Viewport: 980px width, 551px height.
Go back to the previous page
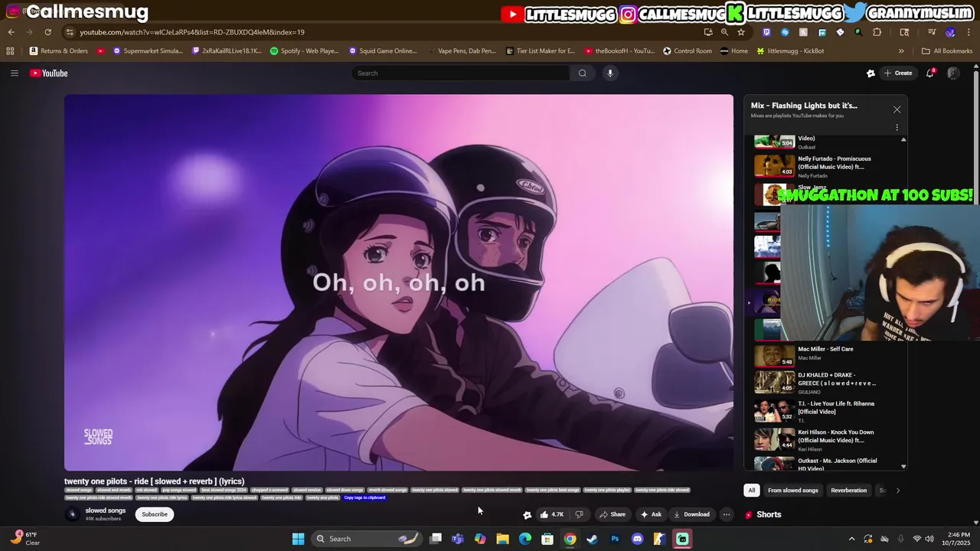(11, 32)
